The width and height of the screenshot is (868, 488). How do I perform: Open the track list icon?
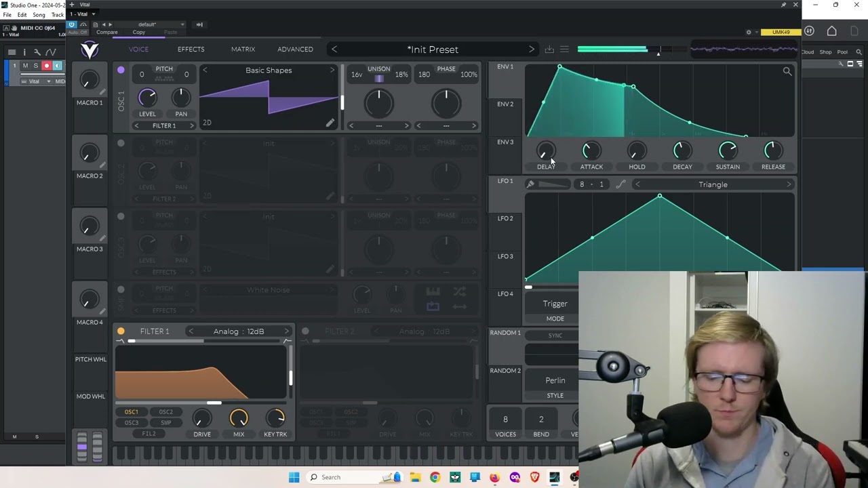pos(12,52)
